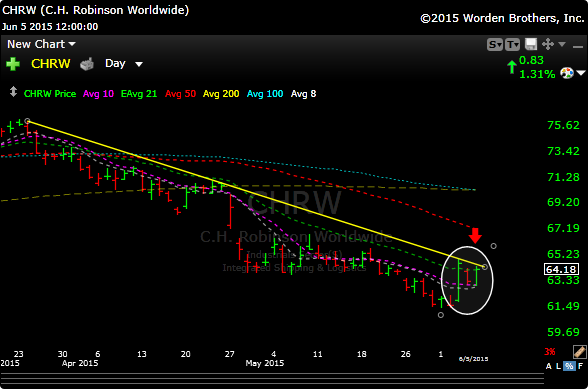588x389 pixels.
Task: Click the 61.49 price scale value
Action: pyautogui.click(x=563, y=306)
